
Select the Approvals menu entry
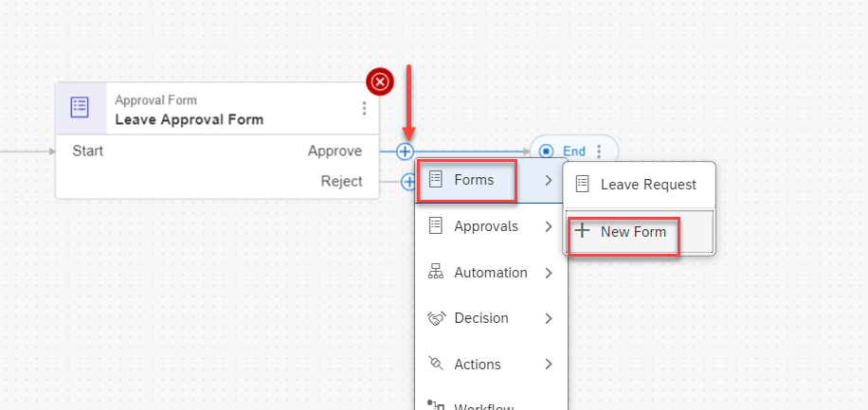point(485,226)
